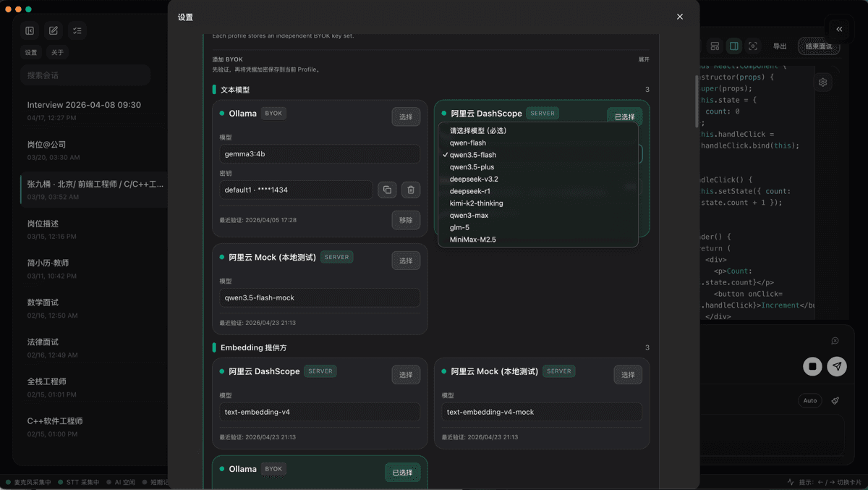
Task: Open the 岗位描述 conversation
Action: click(x=94, y=229)
